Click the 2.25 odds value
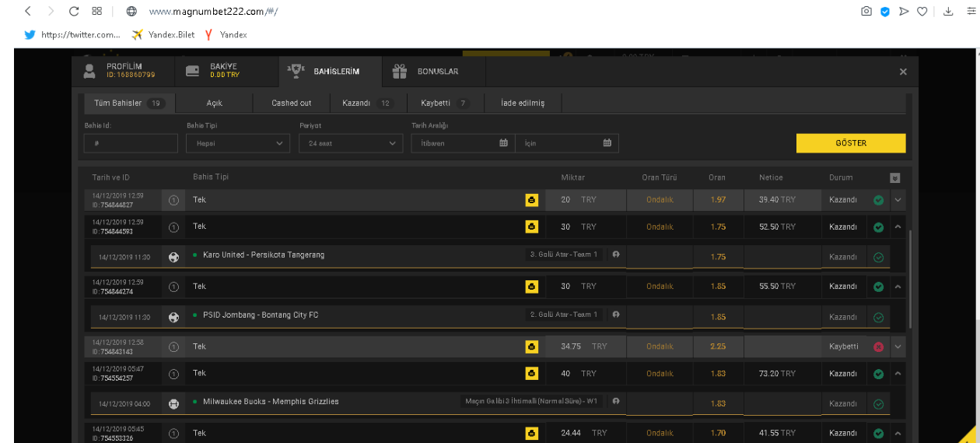This screenshot has width=980, height=443. coord(718,346)
